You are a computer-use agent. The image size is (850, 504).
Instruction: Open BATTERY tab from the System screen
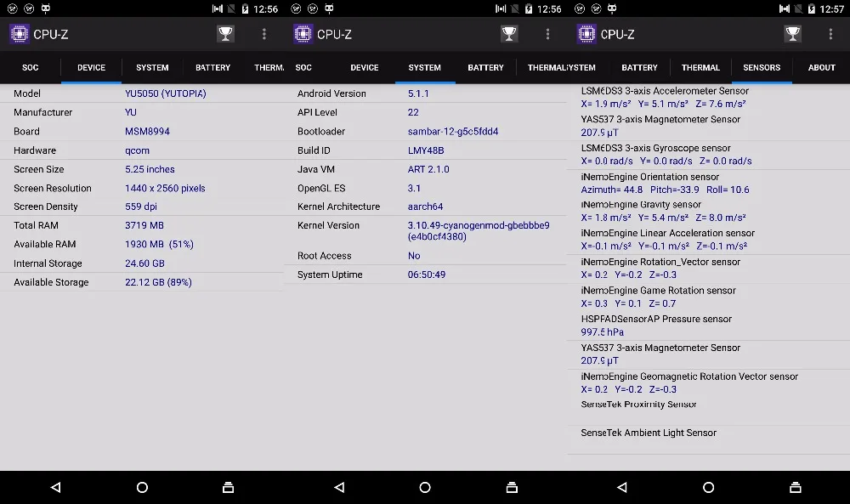(x=485, y=68)
